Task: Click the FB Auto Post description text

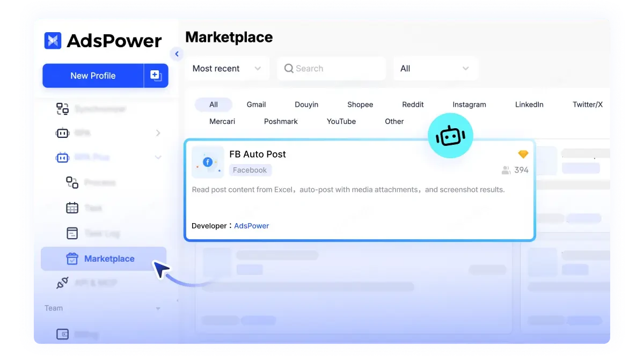Action: tap(348, 189)
